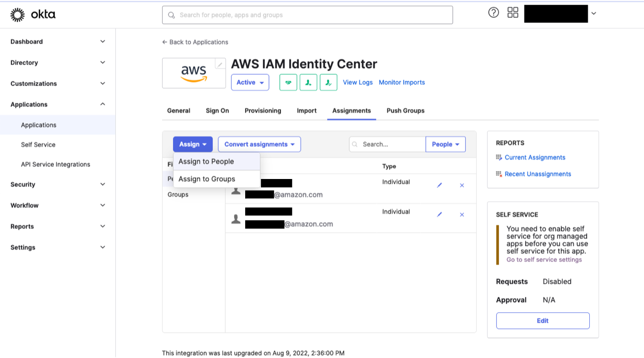Click Recent Unassignments report icon
The width and height of the screenshot is (644, 358).
coord(499,174)
